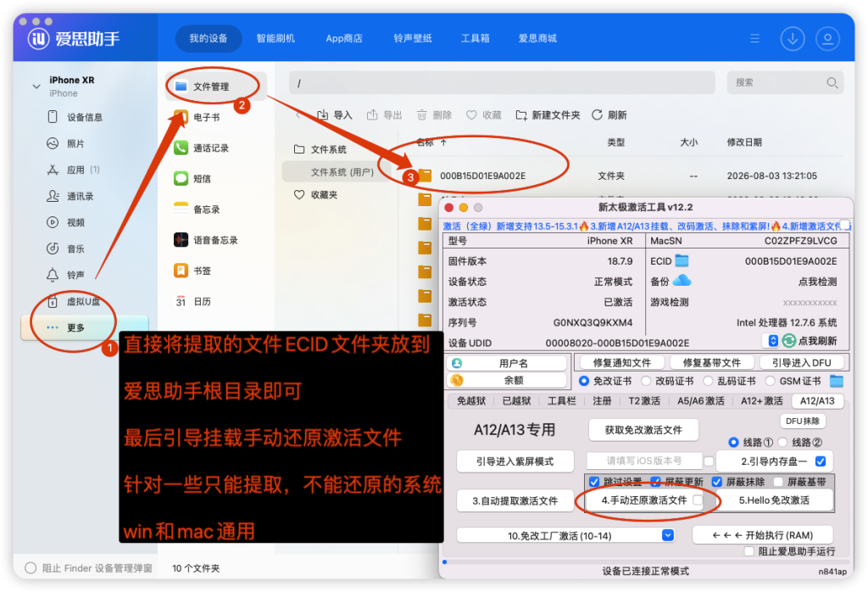Open the 音乐 section
The height and width of the screenshot is (592, 868).
[75, 249]
